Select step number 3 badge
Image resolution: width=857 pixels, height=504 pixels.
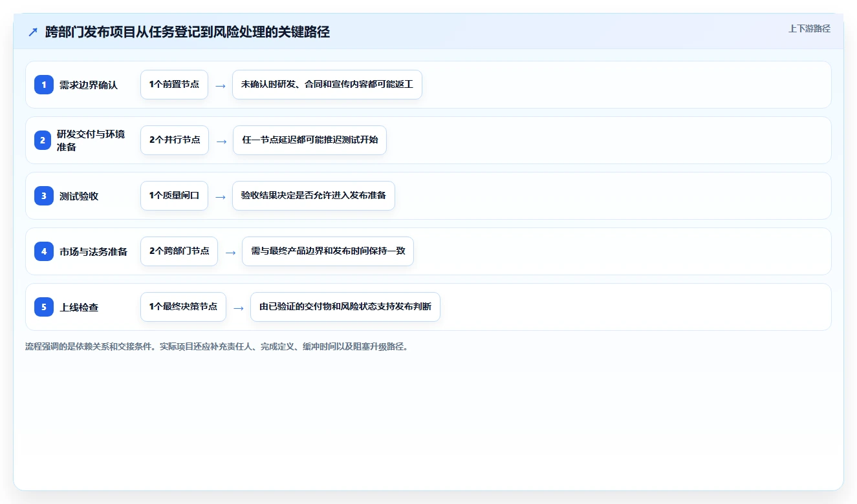point(44,196)
